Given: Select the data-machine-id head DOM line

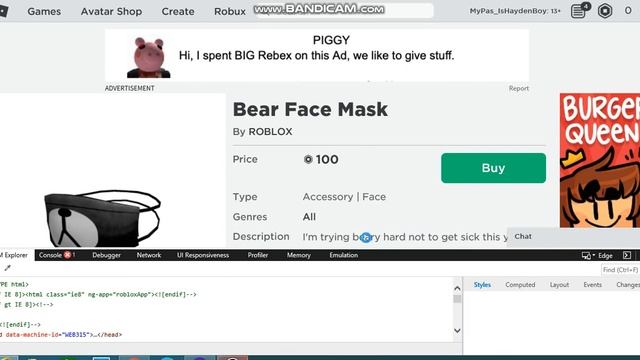Looking at the screenshot, I should tap(61, 335).
